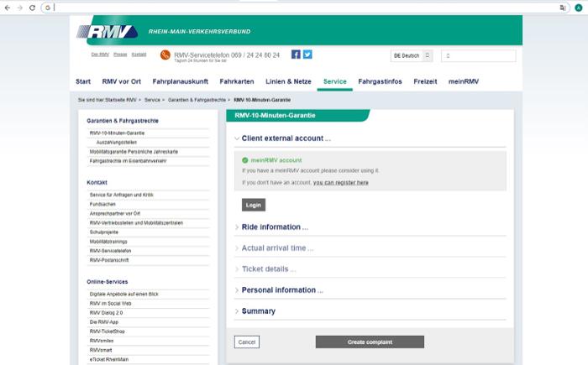
Task: Focus the browser address bar
Action: (x=306, y=8)
